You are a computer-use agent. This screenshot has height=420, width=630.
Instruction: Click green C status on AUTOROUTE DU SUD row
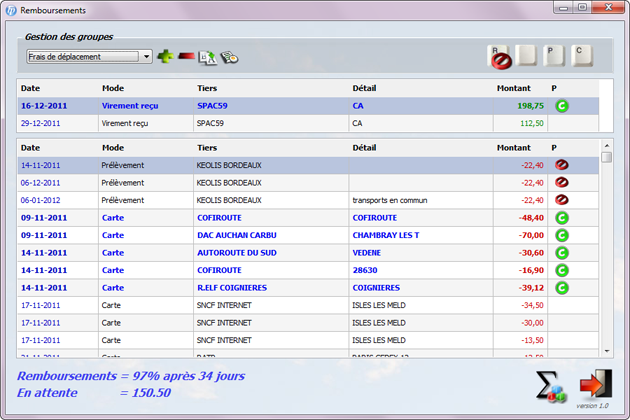pyautogui.click(x=562, y=253)
